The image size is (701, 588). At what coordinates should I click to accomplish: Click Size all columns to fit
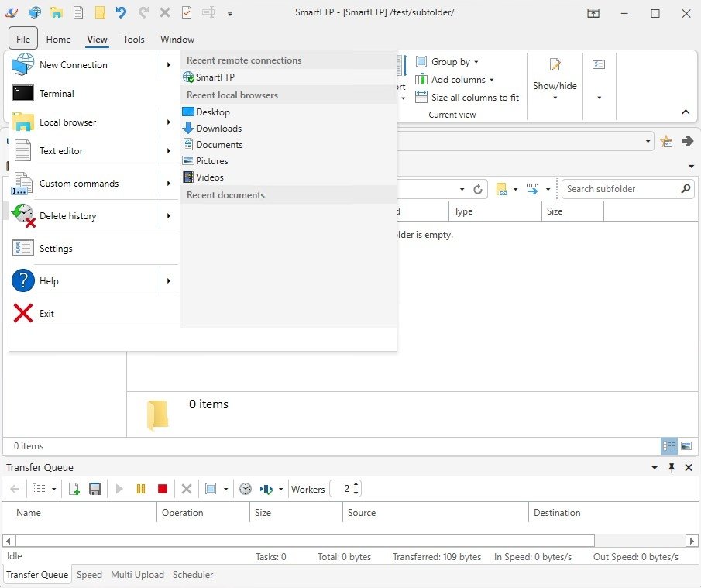coord(467,98)
